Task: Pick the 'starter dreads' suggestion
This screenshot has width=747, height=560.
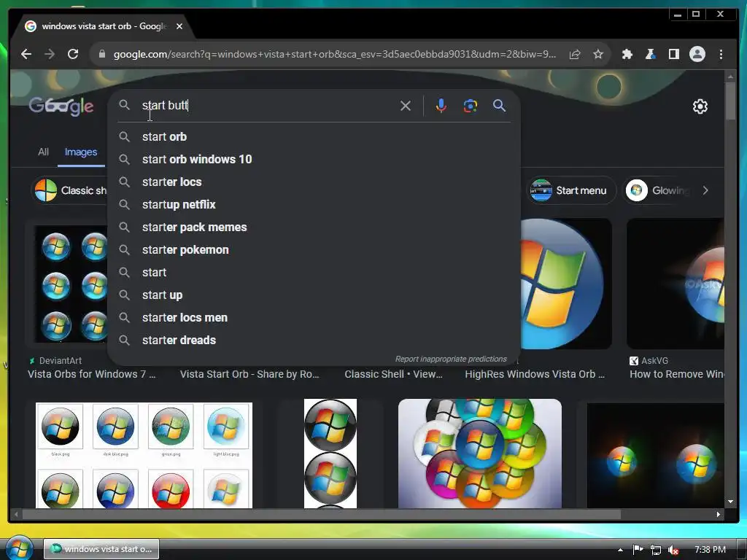Action: tap(314, 340)
